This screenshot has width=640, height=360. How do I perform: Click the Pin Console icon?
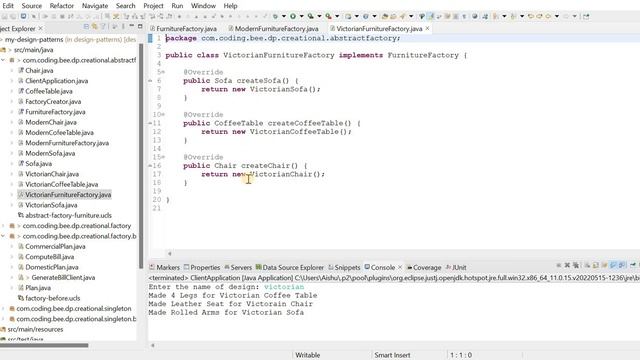pos(633,265)
